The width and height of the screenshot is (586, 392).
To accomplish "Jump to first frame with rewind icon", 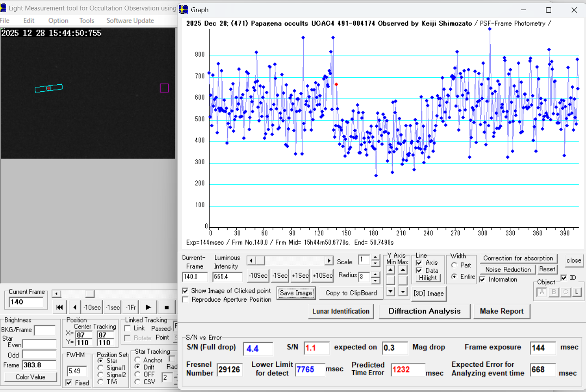I will [60, 307].
